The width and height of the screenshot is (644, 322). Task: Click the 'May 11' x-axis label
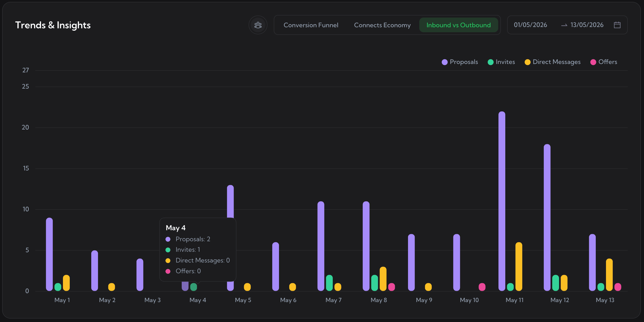514,300
